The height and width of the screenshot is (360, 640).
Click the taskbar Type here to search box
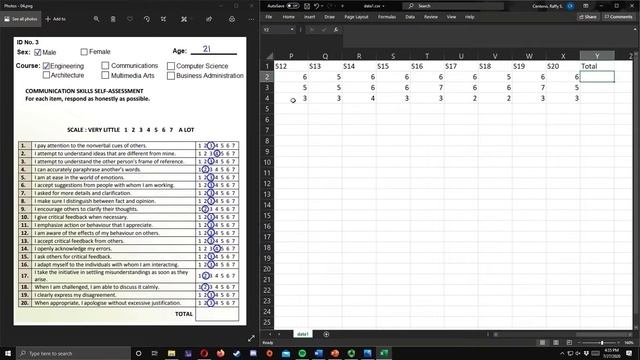tap(73, 353)
